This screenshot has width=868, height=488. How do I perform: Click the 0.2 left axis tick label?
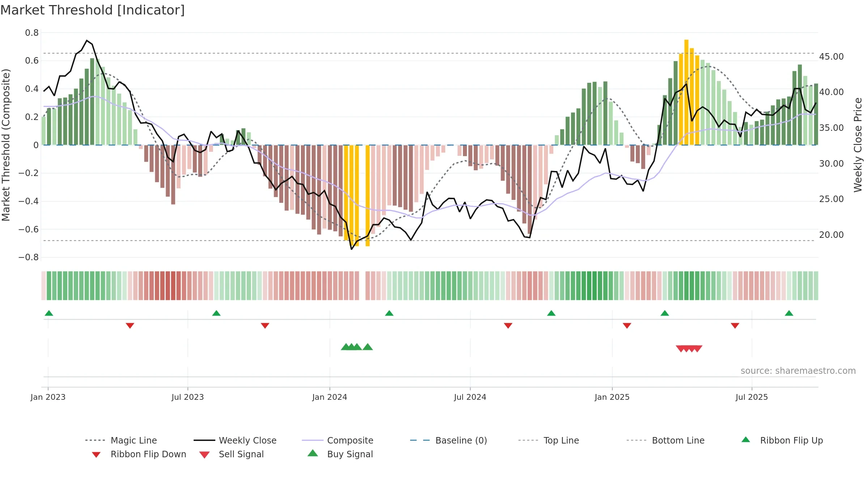(32, 117)
